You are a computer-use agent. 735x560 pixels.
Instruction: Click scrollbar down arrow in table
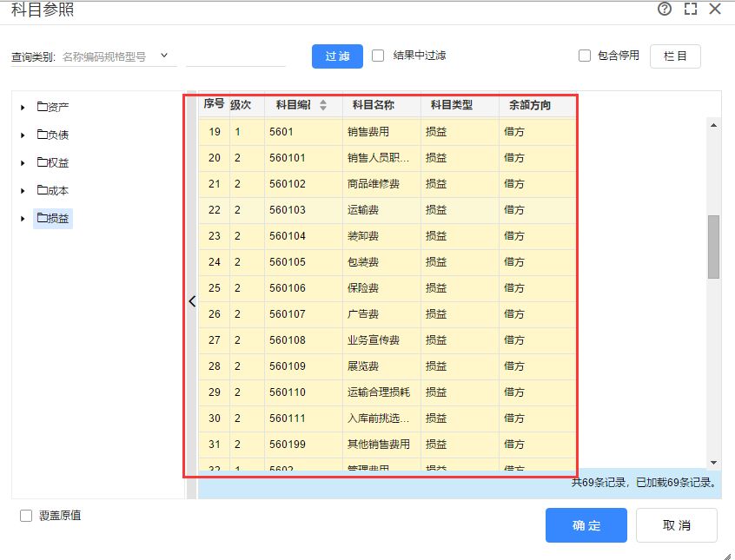[x=713, y=463]
